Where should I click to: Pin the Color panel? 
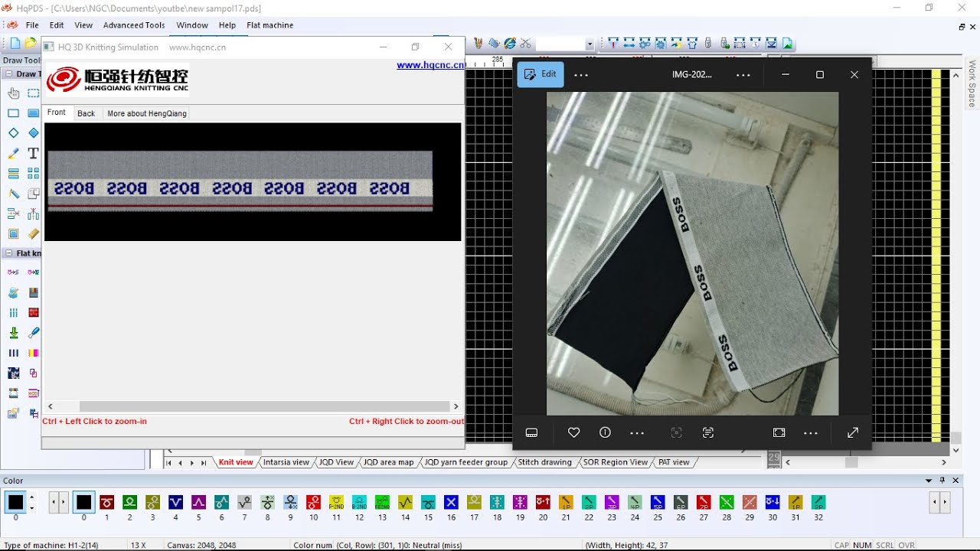(942, 481)
